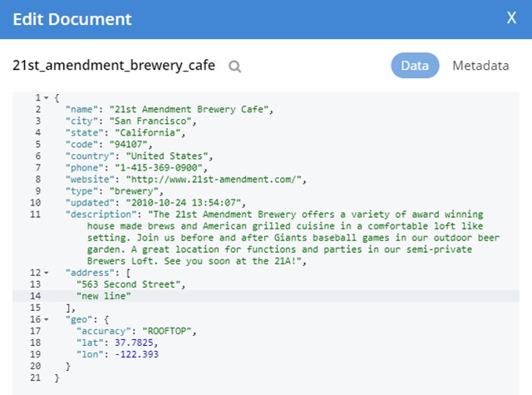532x395 pixels.
Task: Click the value "new line" on line 14
Action: 103,296
